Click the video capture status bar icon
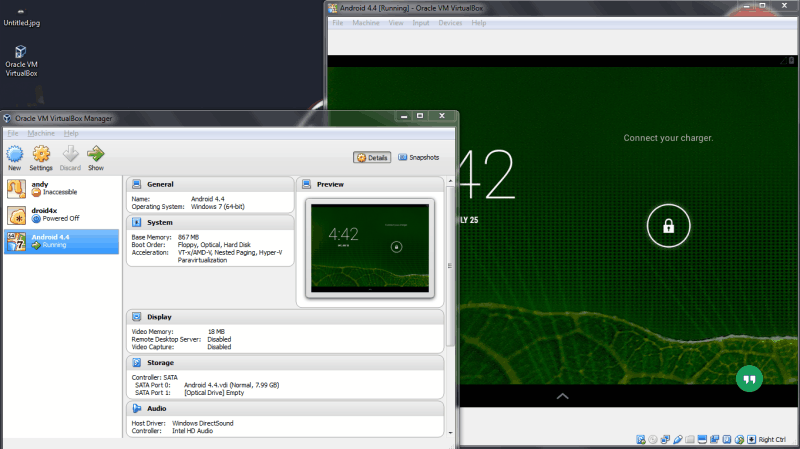Image resolution: width=800 pixels, height=449 pixels. tap(715, 439)
